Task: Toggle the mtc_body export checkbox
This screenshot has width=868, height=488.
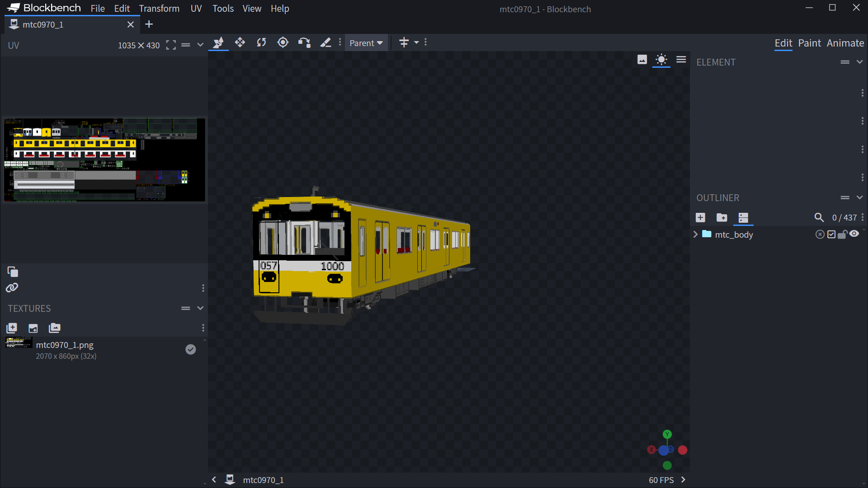Action: pos(831,235)
